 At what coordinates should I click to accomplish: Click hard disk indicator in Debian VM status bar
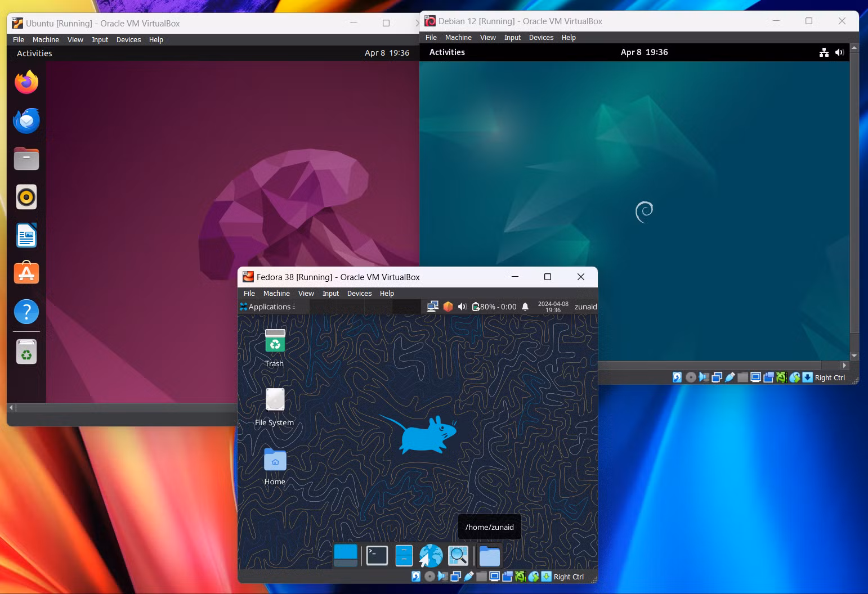point(677,377)
